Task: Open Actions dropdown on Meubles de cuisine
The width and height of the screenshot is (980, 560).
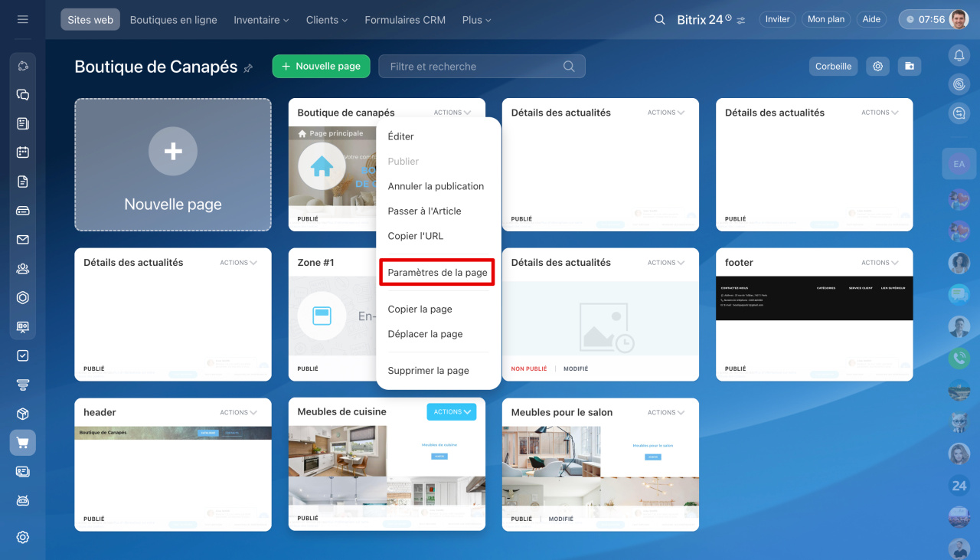Action: coord(451,412)
